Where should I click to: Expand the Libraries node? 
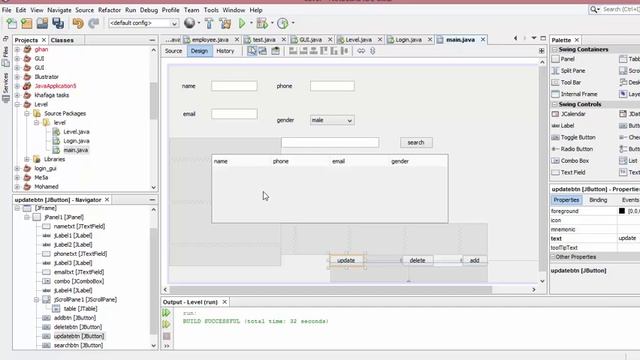(27, 159)
